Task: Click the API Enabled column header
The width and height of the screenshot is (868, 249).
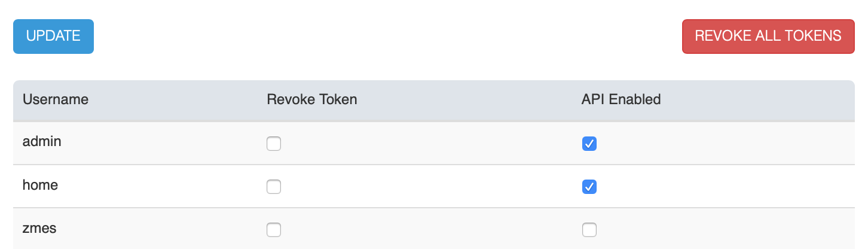Action: point(621,99)
